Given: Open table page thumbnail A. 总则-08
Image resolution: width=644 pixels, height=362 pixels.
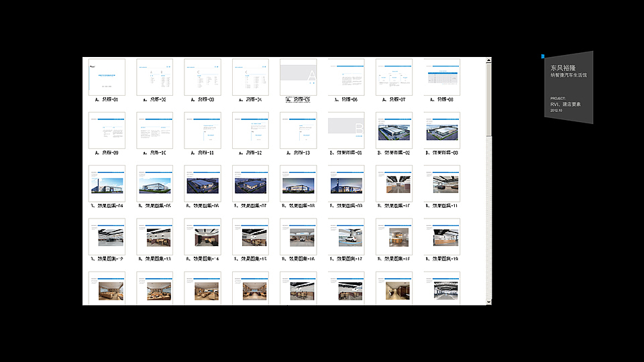Looking at the screenshot, I should [x=442, y=77].
